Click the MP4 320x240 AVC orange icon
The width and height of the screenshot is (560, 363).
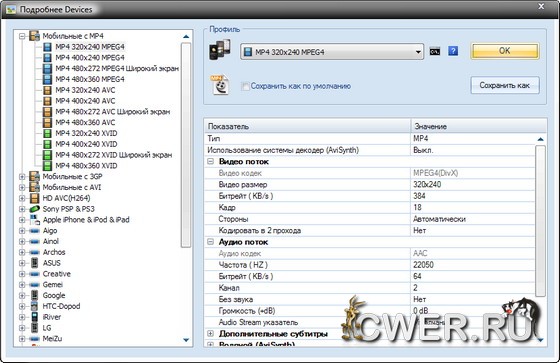tap(47, 90)
